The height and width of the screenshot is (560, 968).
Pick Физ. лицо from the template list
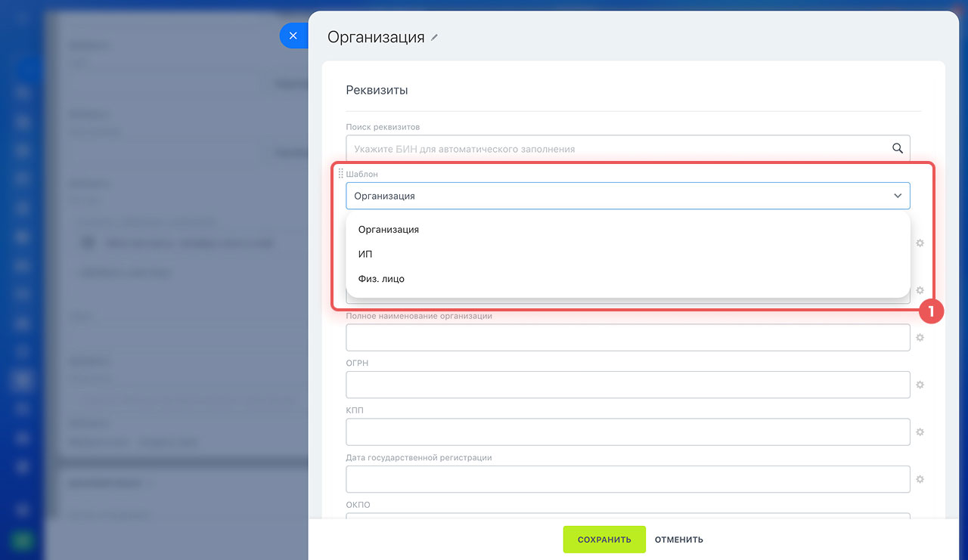coord(381,279)
